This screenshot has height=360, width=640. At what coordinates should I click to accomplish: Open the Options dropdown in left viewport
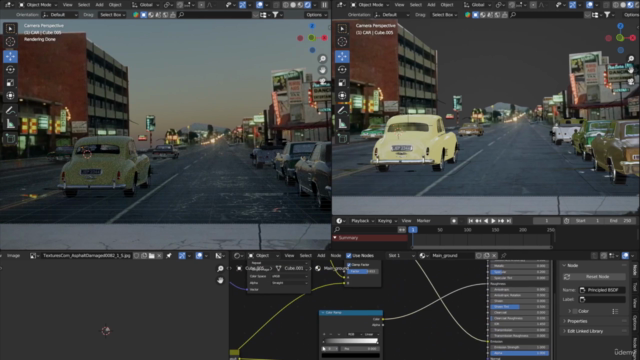316,15
